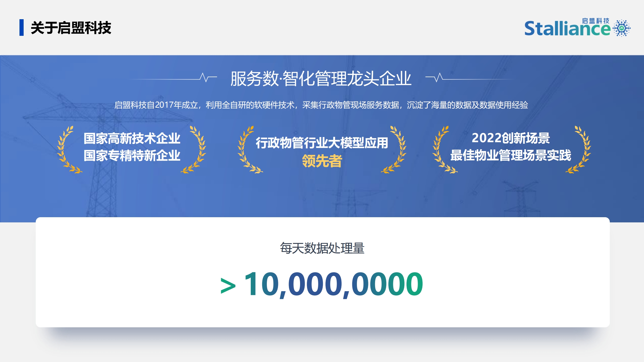
Task: Click the golden text 领先者
Action: coord(322,161)
